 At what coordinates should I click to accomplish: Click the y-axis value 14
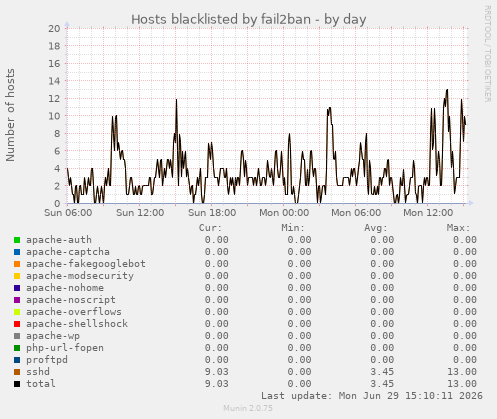point(54,81)
